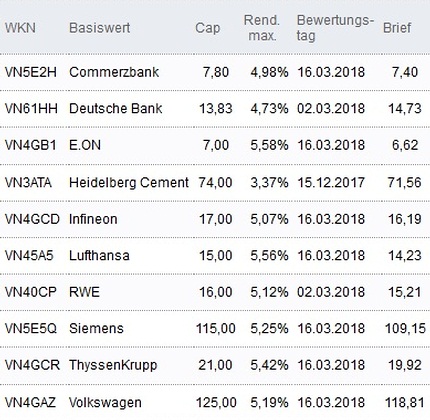Open the Lufthansa underlying entry
Image resolution: width=430 pixels, height=420 pixels.
99,255
